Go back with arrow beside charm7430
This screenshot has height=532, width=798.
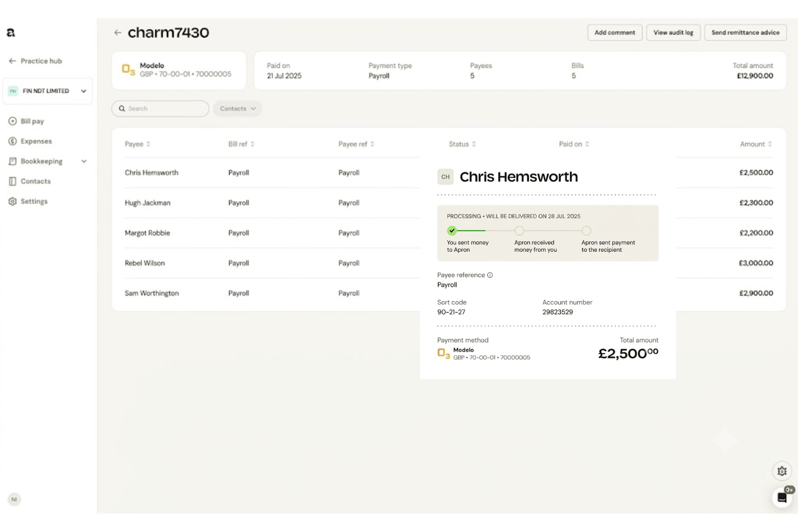coord(118,33)
